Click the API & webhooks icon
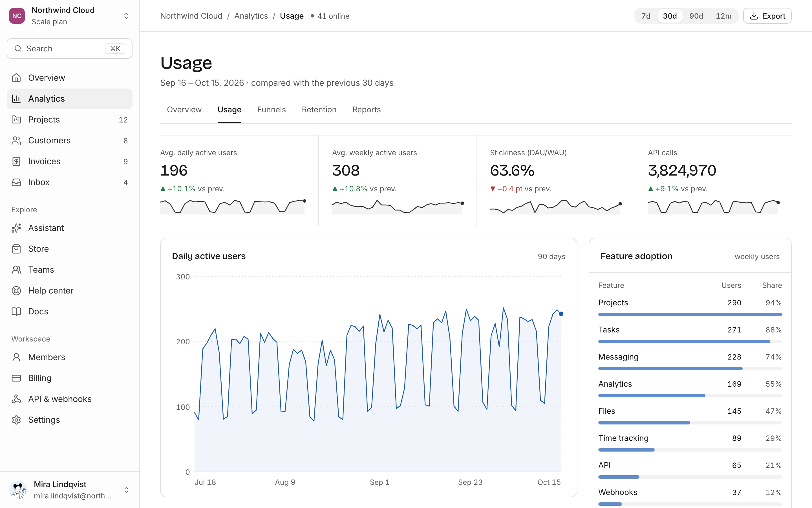 pyautogui.click(x=16, y=399)
